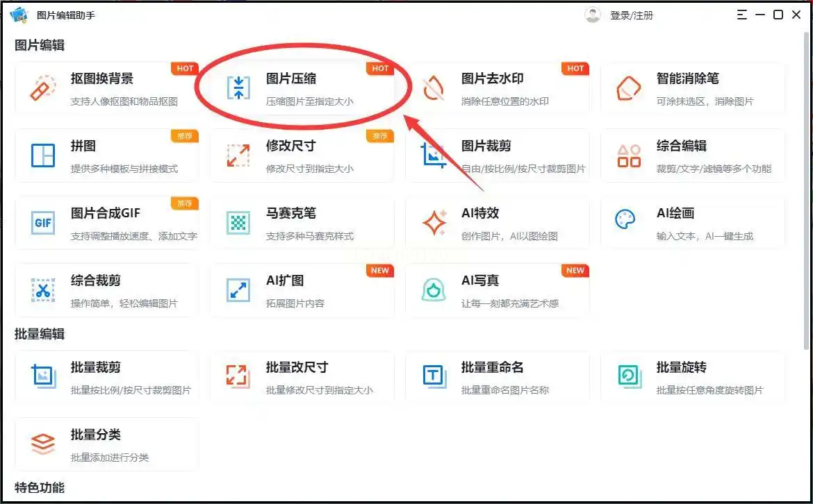Select the 图片去水印 water drop icon
The height and width of the screenshot is (504, 813).
pos(434,88)
